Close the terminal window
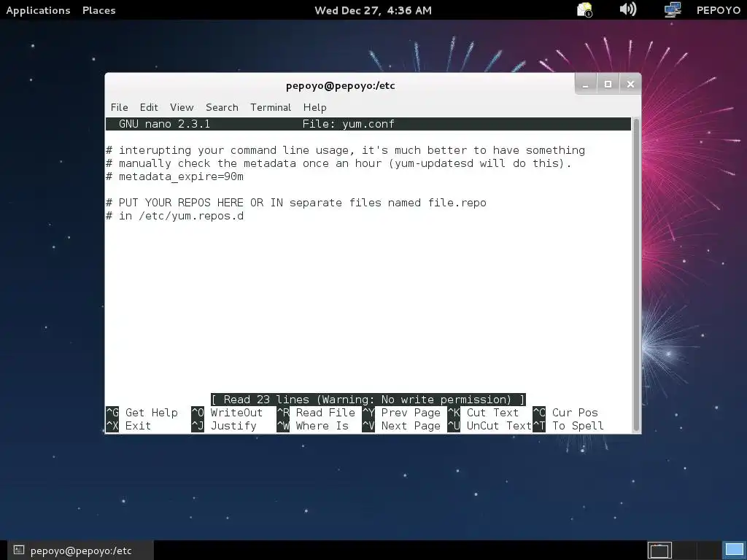747x560 pixels. pyautogui.click(x=630, y=85)
